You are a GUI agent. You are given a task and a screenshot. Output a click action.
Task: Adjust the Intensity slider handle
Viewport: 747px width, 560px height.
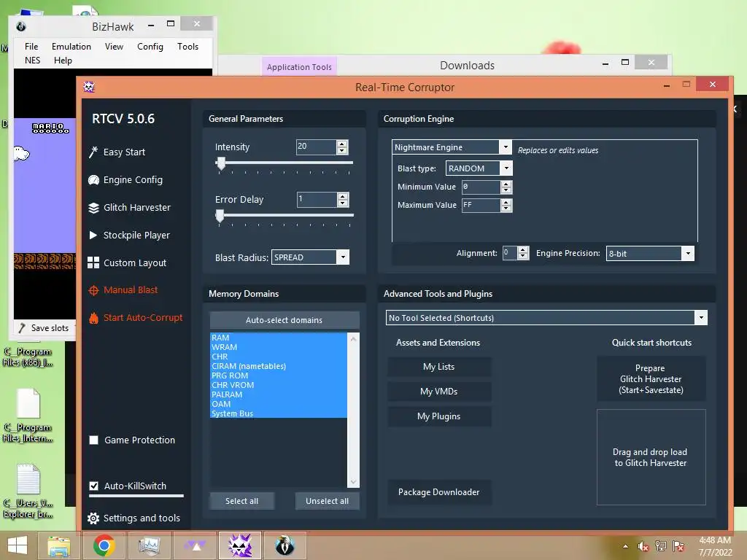coord(220,163)
